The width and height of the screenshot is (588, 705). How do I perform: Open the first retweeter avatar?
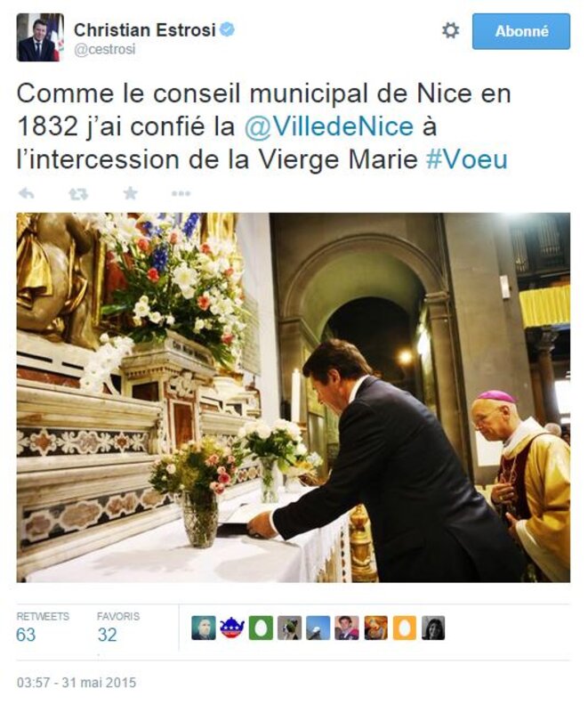[204, 628]
